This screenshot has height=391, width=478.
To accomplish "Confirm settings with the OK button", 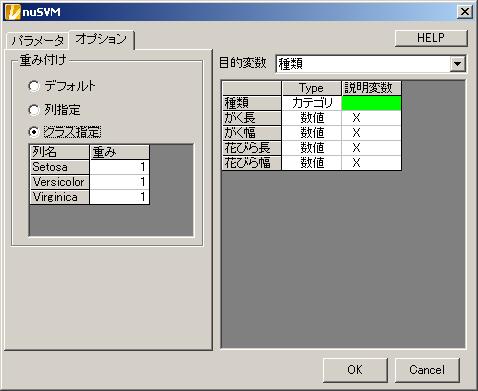I will point(355,370).
